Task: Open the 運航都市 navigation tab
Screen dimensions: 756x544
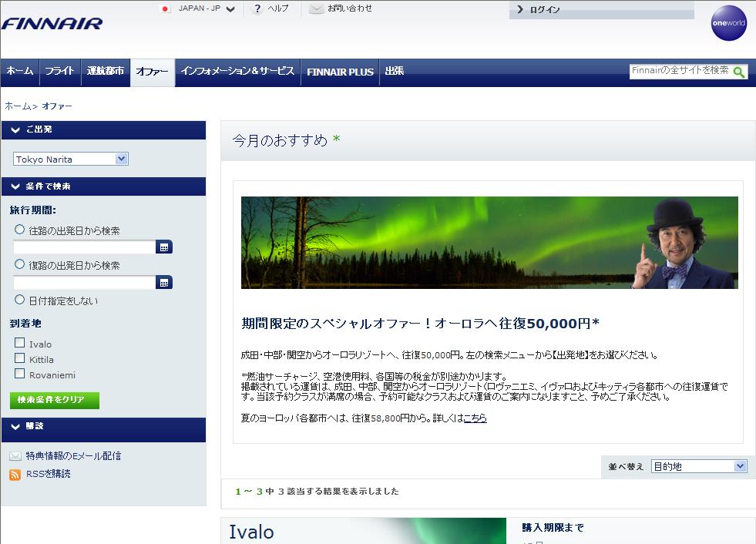Action: tap(106, 71)
